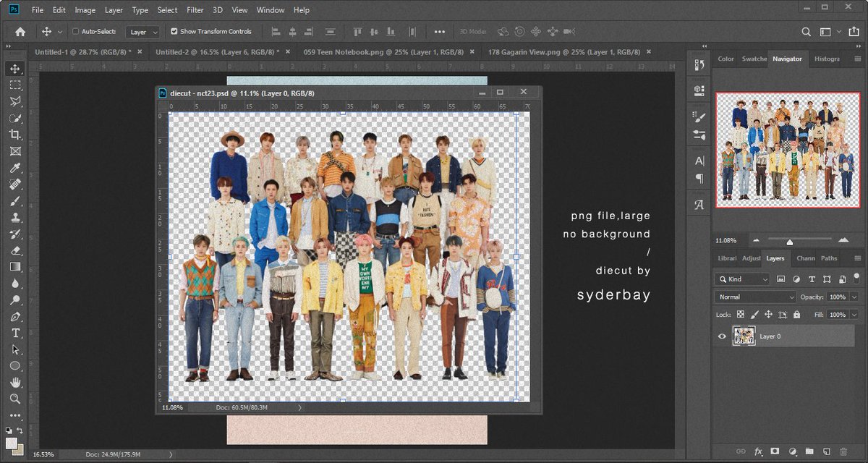
Task: Toggle lock all
Action: click(x=796, y=315)
